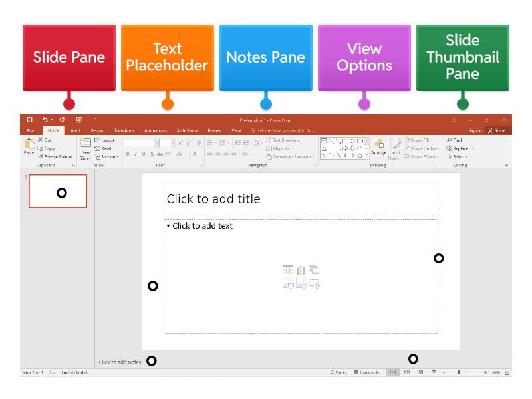Click the Share button

(497, 131)
